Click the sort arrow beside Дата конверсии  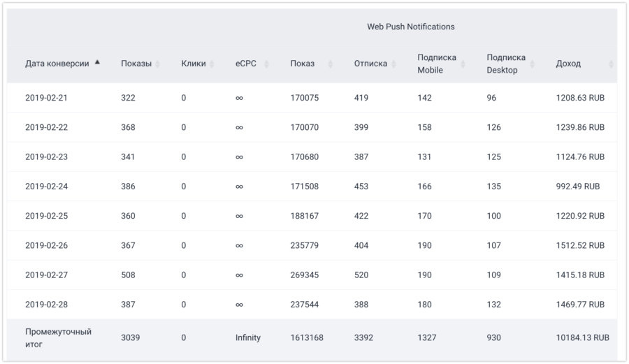tap(97, 62)
